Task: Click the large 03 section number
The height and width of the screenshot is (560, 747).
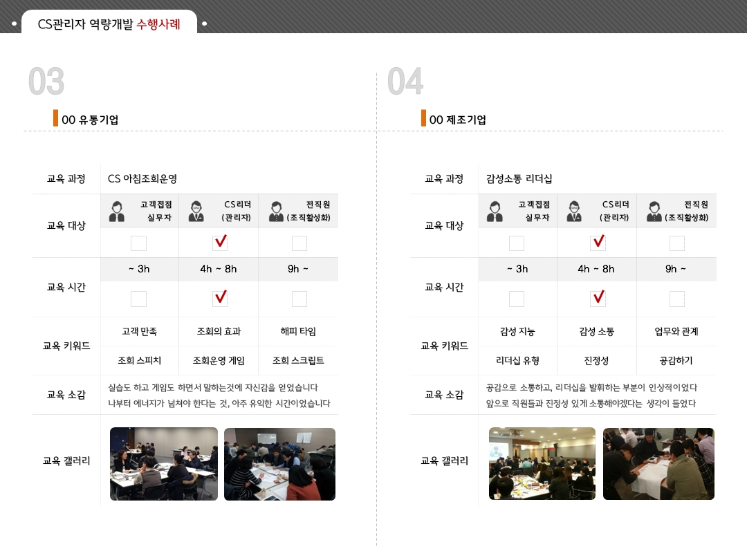Action: [x=46, y=82]
